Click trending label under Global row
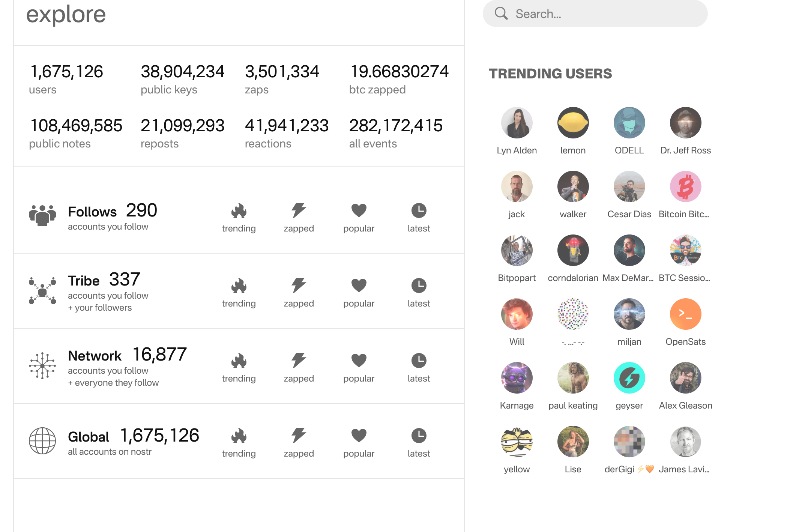This screenshot has height=532, width=796. [239, 454]
